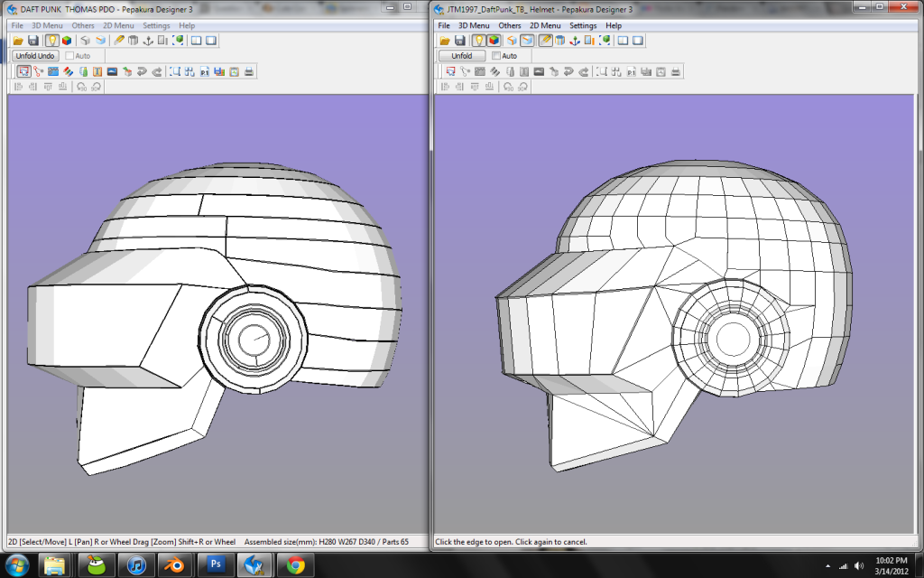Screen dimensions: 924x578
Task: Open Photoshop from the taskbar
Action: pos(215,565)
